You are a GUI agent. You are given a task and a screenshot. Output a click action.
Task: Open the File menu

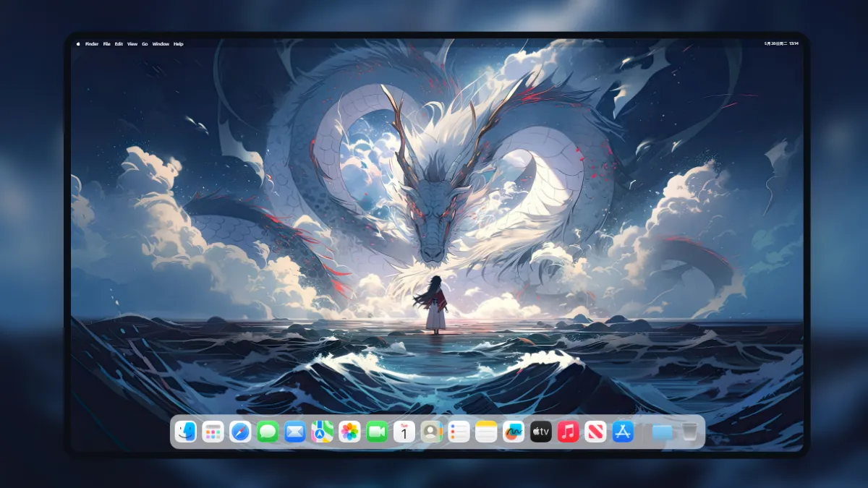pyautogui.click(x=106, y=44)
